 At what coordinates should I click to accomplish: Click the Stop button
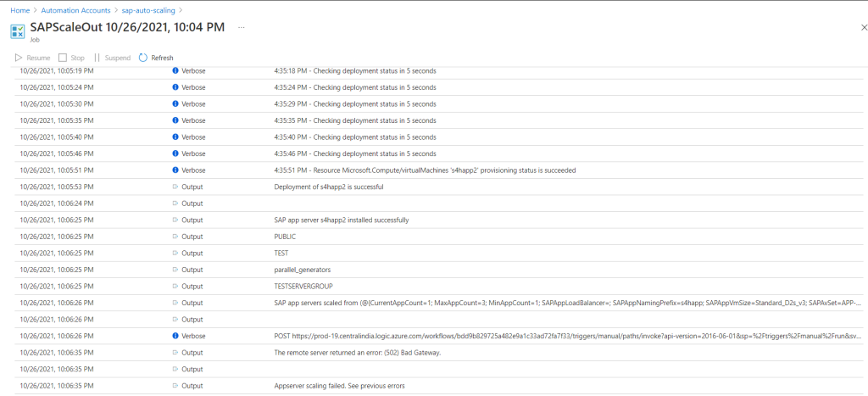[x=71, y=58]
